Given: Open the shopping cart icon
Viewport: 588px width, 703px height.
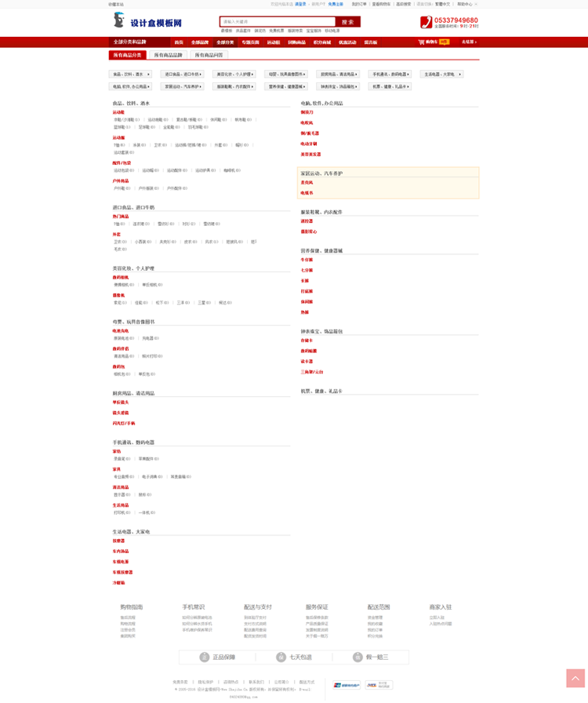Looking at the screenshot, I should pos(421,42).
